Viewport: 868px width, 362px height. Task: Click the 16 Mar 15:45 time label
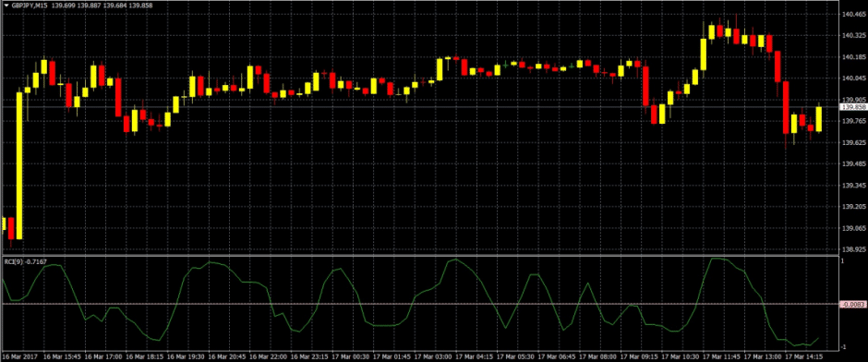(63, 357)
